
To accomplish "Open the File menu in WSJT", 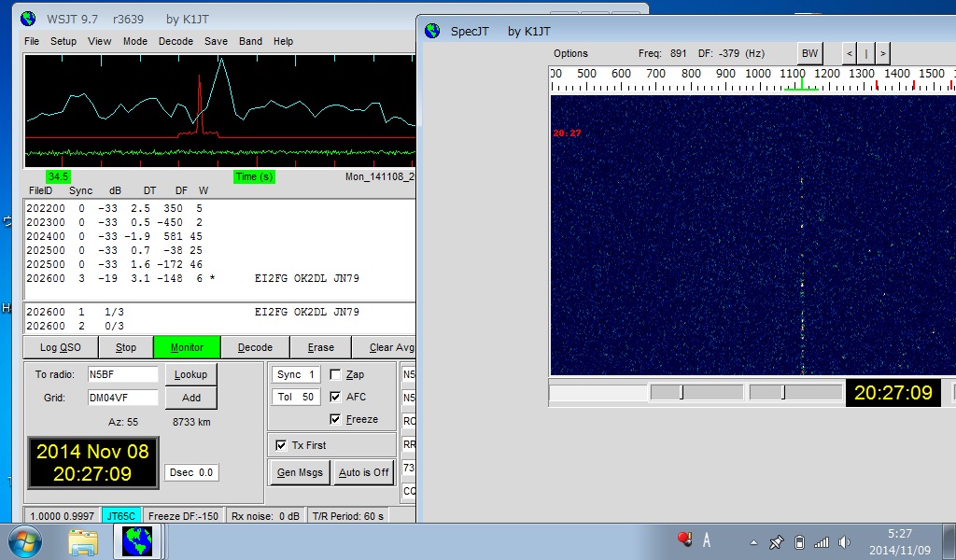I will click(32, 41).
